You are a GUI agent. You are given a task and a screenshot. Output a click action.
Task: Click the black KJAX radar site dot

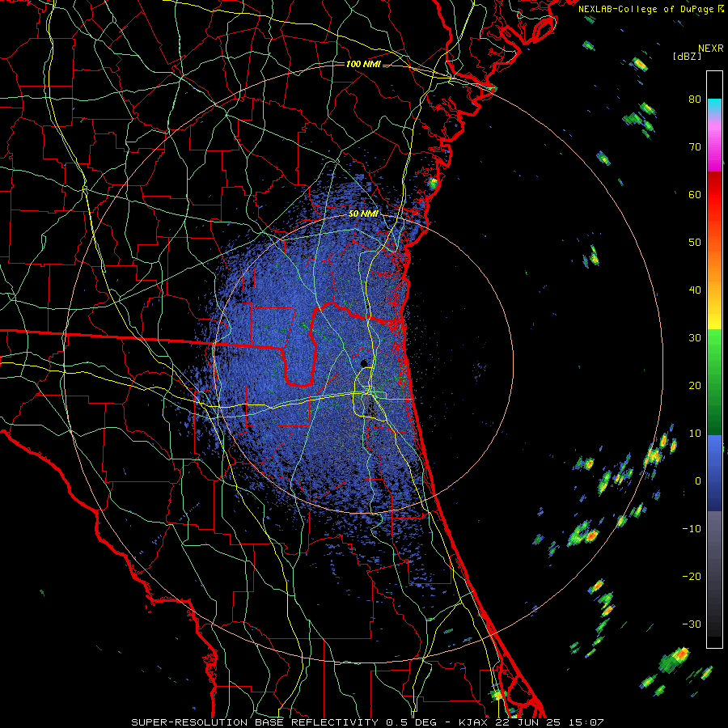click(364, 363)
